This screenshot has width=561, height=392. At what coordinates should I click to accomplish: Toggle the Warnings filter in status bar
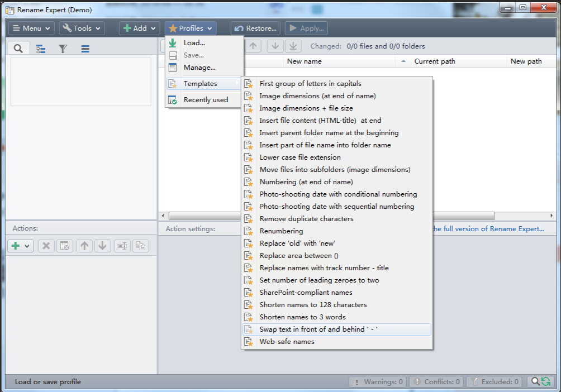pyautogui.click(x=377, y=382)
